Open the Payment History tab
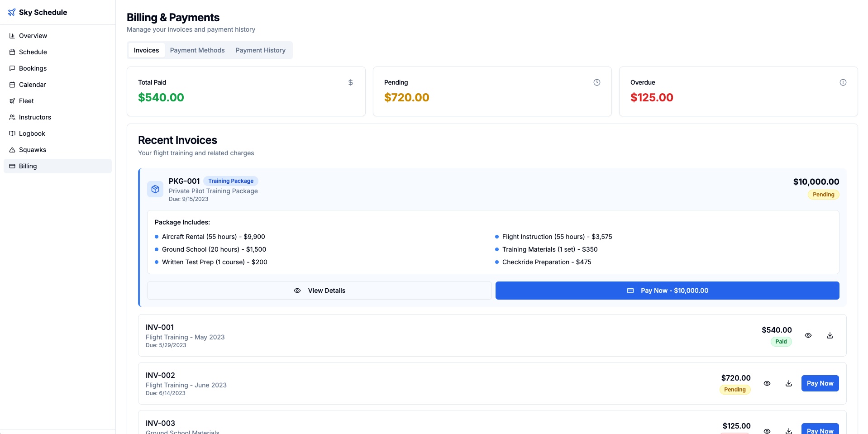The height and width of the screenshot is (434, 868). pyautogui.click(x=260, y=50)
